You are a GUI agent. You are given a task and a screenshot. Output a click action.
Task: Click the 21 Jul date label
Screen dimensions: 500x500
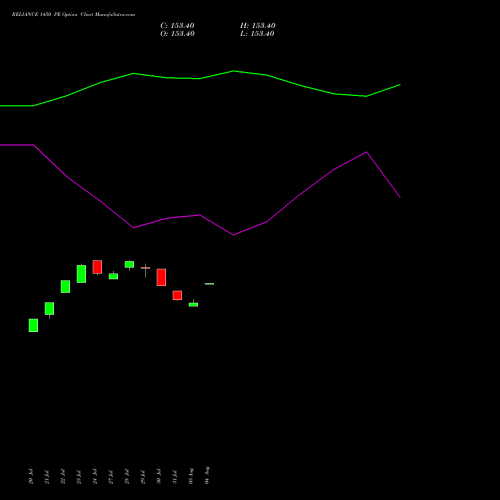(x=47, y=477)
